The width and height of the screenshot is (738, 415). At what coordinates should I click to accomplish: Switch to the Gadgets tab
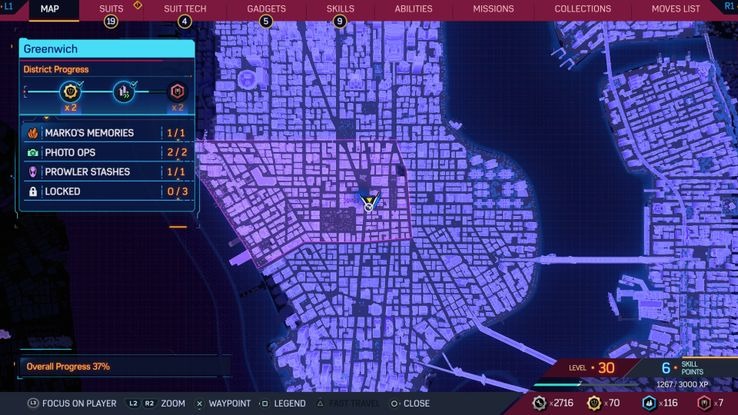[265, 9]
